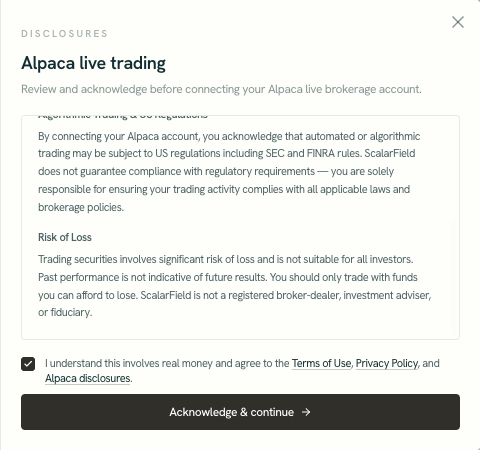Click the Risk of Loss heading
Screen dimensions: 480x450
pos(65,237)
